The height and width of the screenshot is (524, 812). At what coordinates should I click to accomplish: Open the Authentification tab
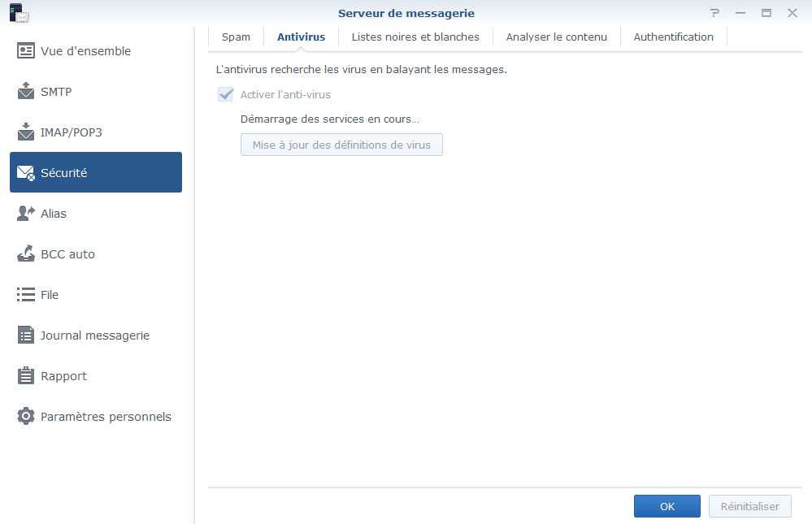point(673,37)
